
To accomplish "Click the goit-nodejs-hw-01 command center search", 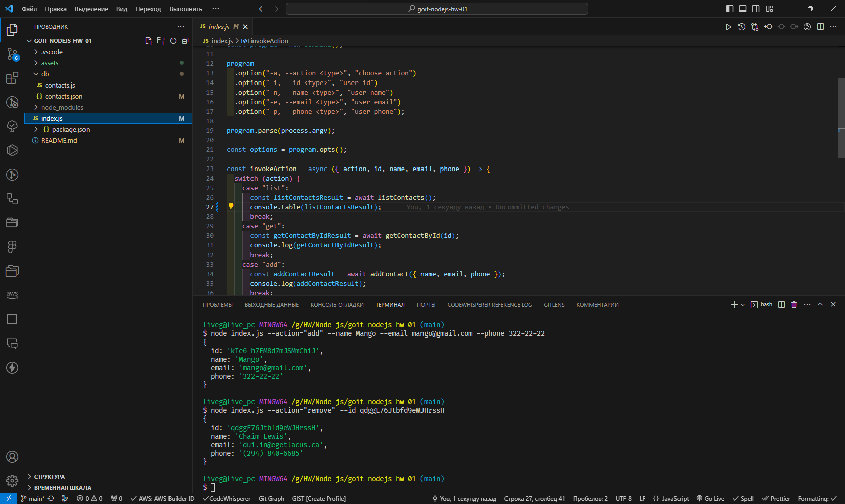I will tap(437, 9).
